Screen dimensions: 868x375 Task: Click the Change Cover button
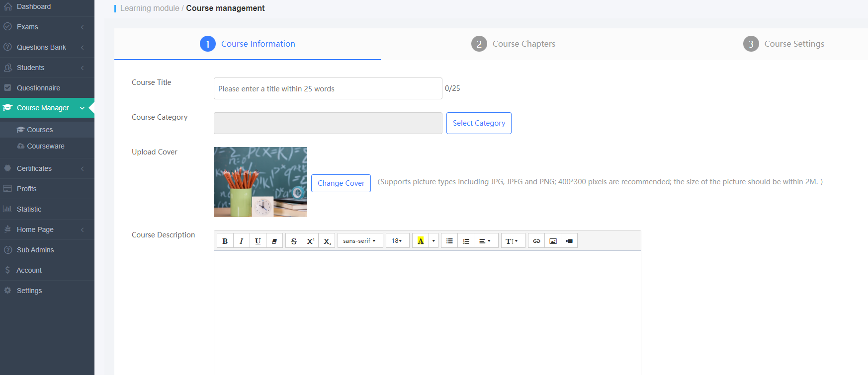coord(341,183)
